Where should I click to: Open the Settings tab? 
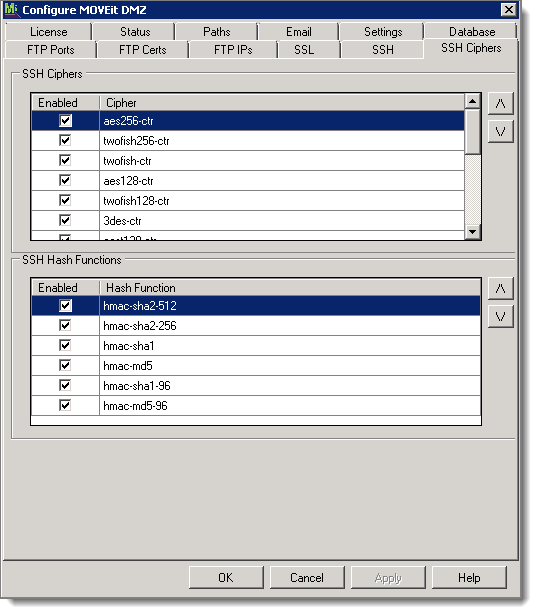click(383, 32)
